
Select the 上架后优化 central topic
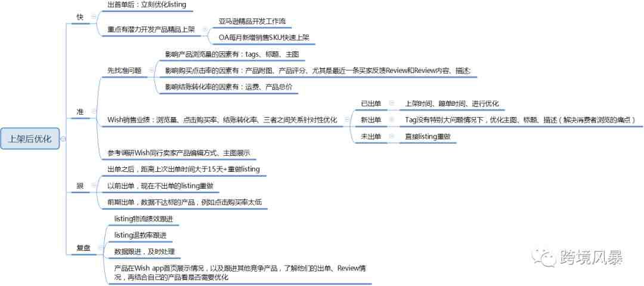coord(30,139)
